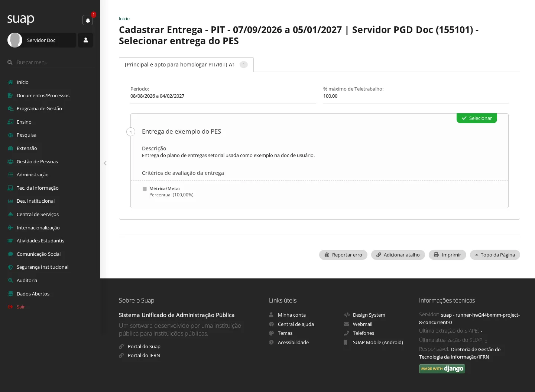Open Início in the sidebar menu
Viewport: 535px width, 392px height.
pos(23,82)
